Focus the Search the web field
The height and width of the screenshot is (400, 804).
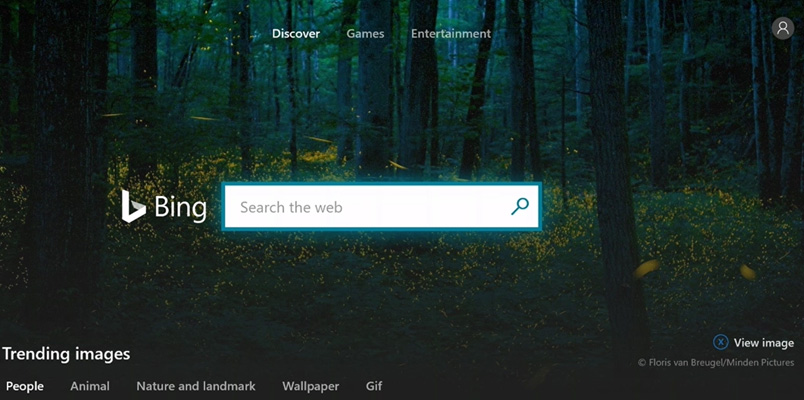pyautogui.click(x=381, y=207)
